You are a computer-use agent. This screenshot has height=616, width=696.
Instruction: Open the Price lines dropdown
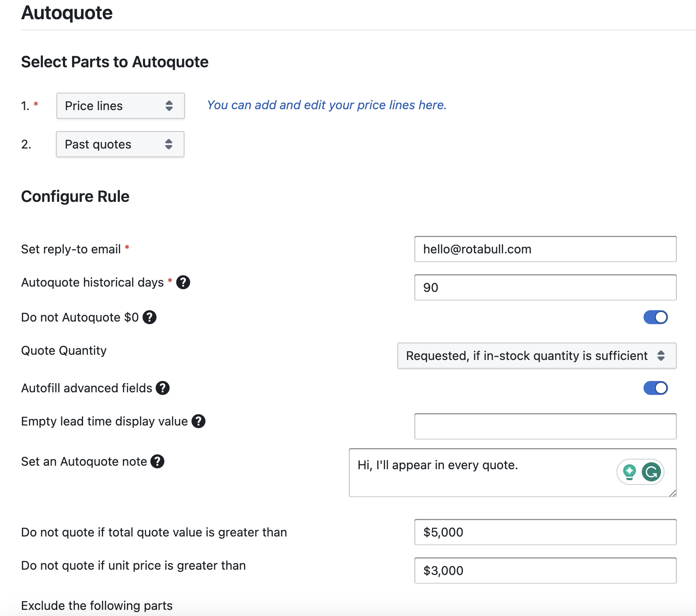point(120,106)
